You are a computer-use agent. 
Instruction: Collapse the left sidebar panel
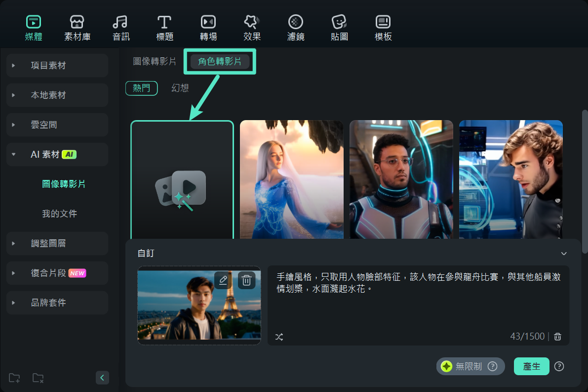[102, 378]
